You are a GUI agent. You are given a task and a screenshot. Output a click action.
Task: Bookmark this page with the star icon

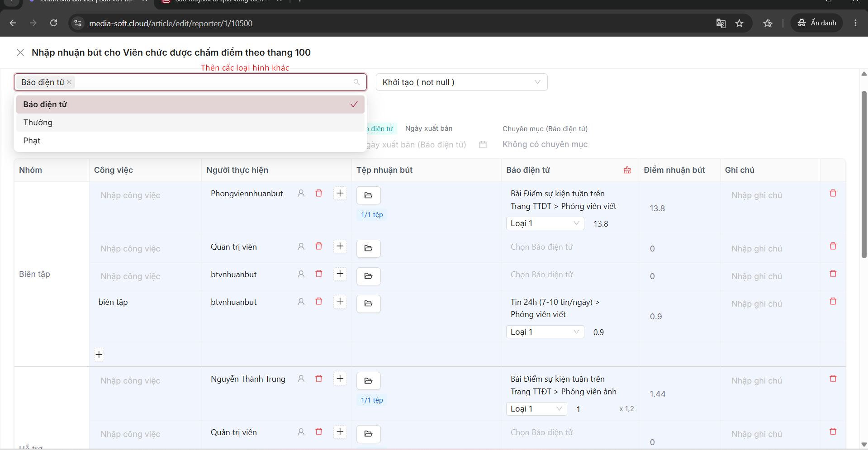[x=740, y=23]
